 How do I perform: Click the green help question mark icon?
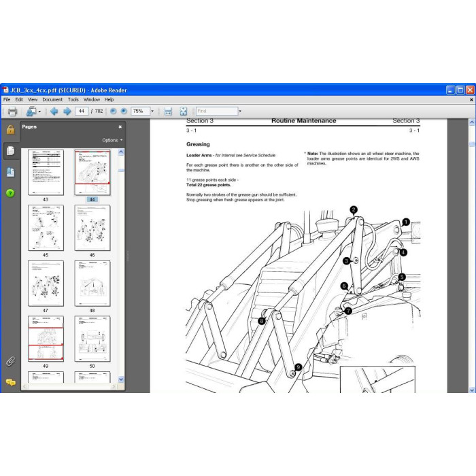pos(10,193)
